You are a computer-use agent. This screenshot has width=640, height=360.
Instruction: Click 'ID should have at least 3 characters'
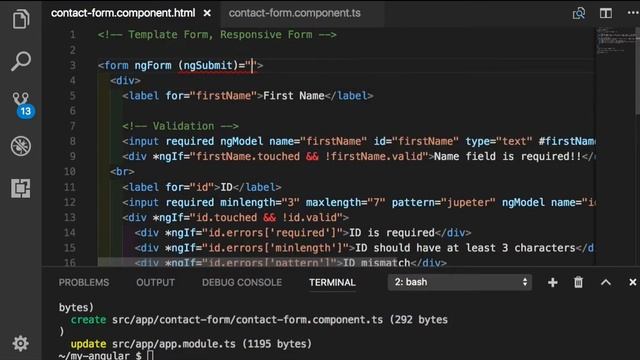tap(465, 248)
